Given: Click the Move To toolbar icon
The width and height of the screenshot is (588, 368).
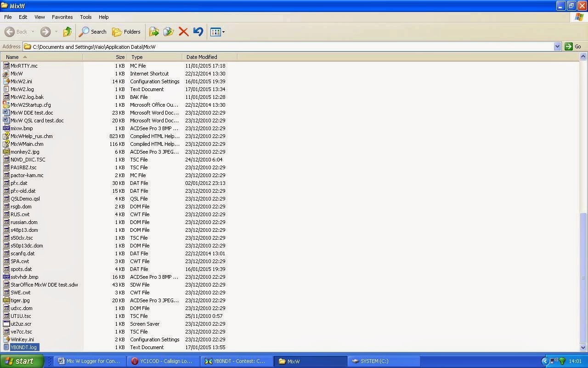Looking at the screenshot, I should 154,32.
